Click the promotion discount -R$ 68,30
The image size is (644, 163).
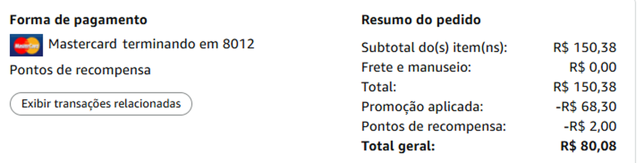[586, 107]
